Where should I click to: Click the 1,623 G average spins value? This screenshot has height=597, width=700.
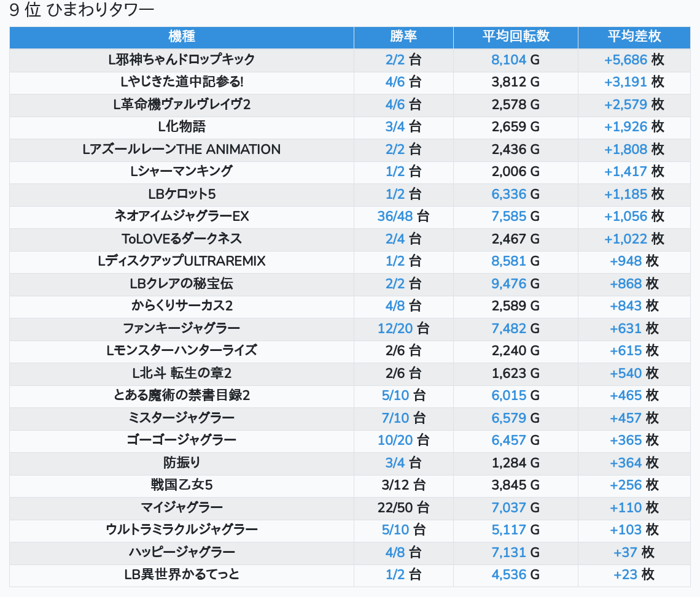(516, 374)
